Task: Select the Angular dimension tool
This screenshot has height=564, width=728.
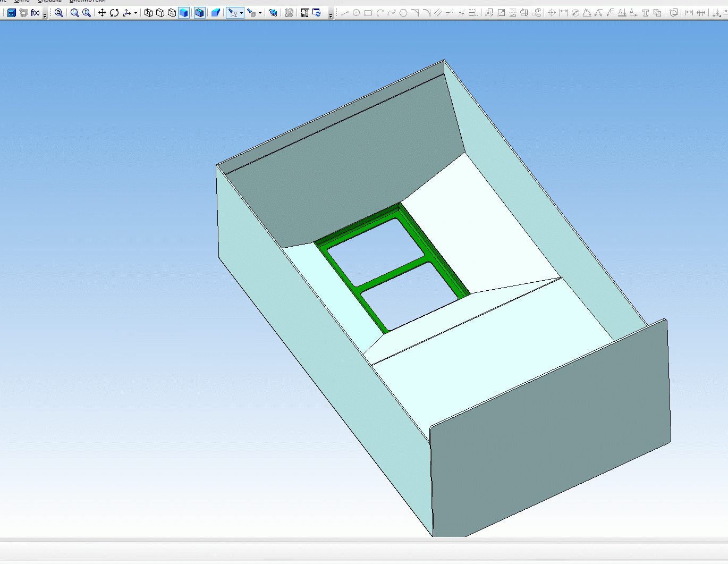Action: coord(587,13)
